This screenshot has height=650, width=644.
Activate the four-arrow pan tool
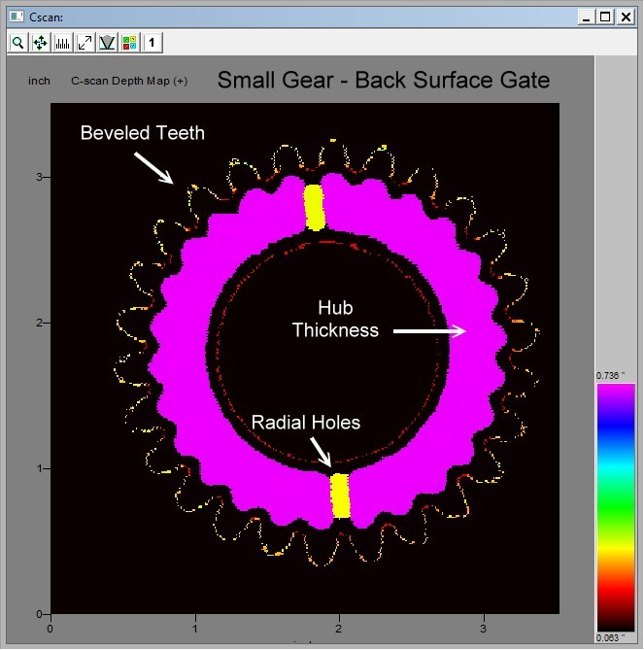pyautogui.click(x=40, y=43)
